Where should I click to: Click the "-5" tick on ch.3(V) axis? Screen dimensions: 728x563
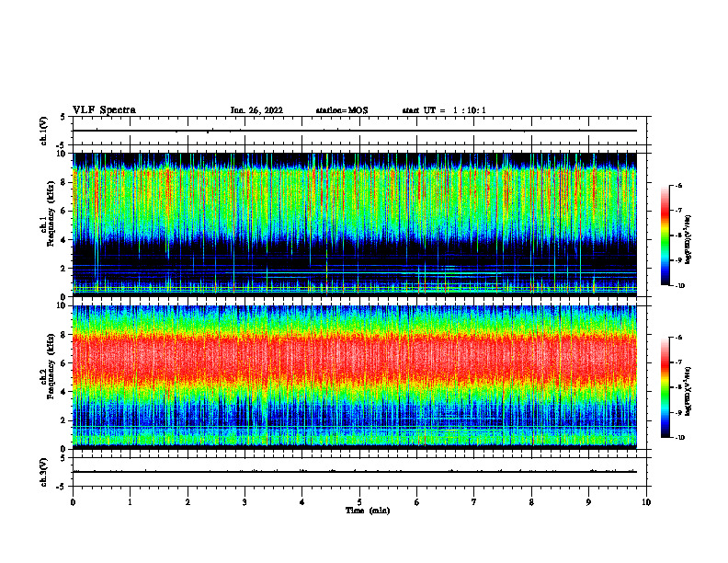(x=62, y=487)
